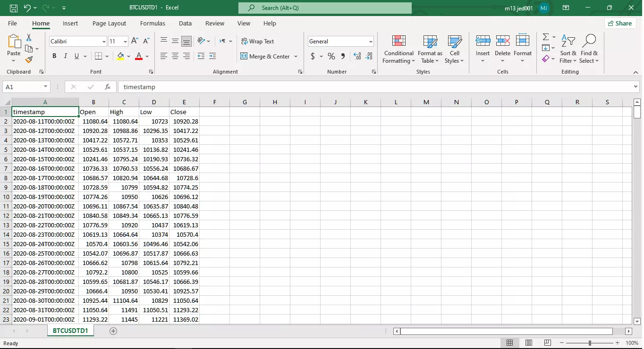Switch to Page Layout view
This screenshot has height=349, width=644.
tap(529, 343)
